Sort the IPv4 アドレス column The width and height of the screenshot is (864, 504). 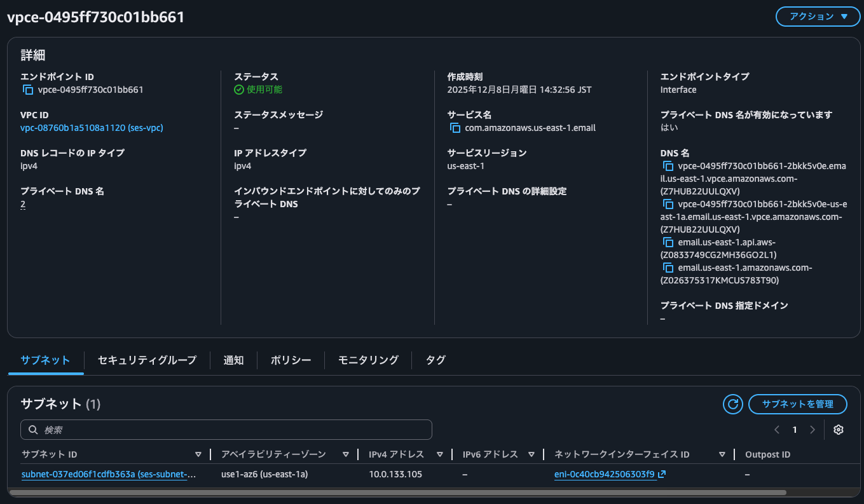click(439, 454)
